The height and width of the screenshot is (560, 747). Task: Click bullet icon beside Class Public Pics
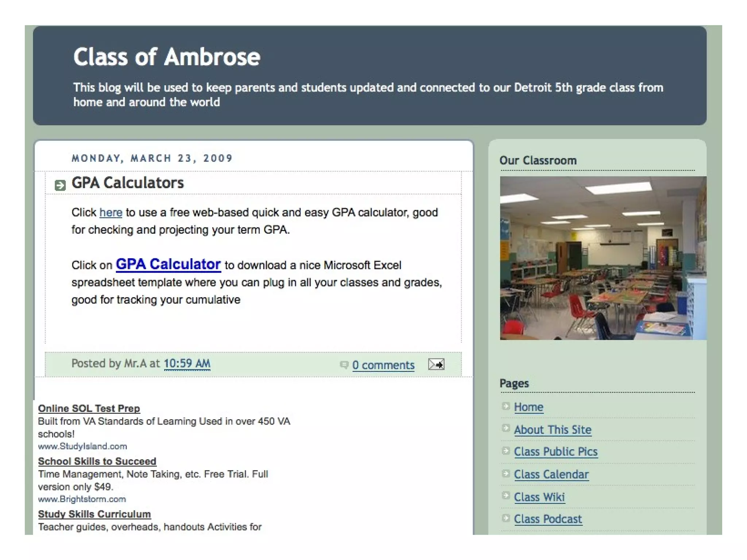coord(506,451)
